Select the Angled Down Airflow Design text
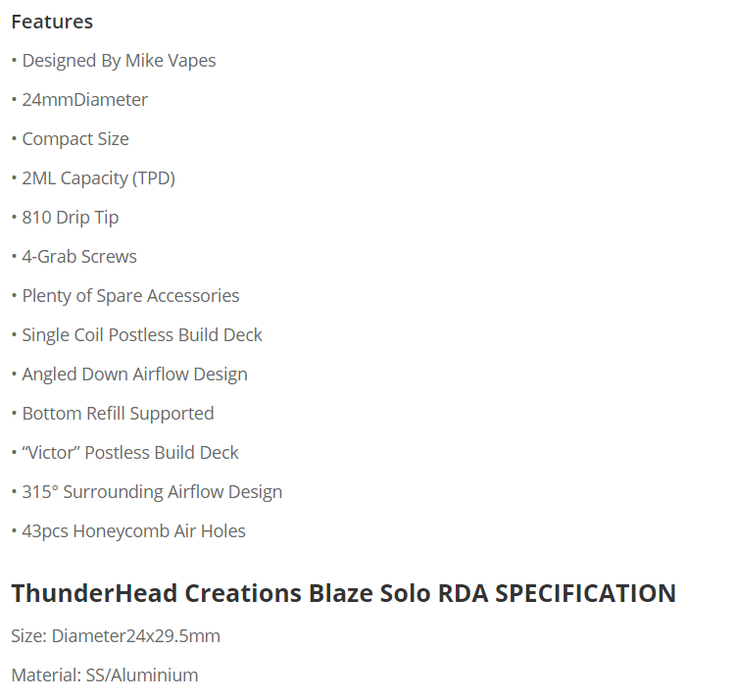The width and height of the screenshot is (736, 700). [134, 375]
